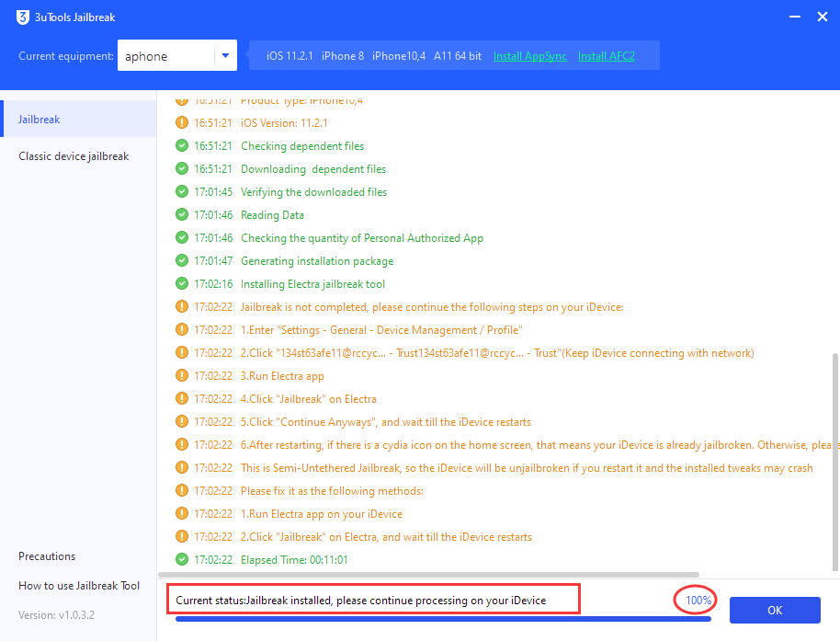Click warning icon for Semi-Untethered Jailbreak line
840x641 pixels.
point(182,468)
